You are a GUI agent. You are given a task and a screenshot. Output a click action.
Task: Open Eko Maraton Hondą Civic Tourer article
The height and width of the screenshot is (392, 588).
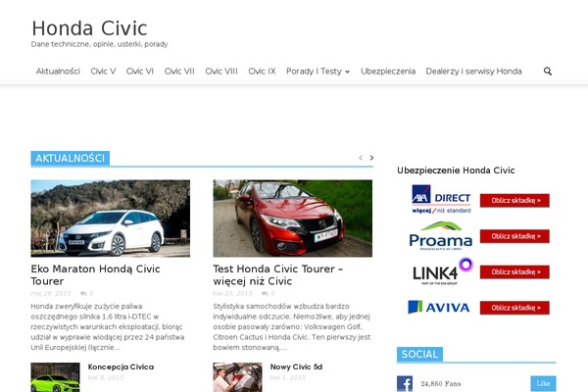(x=95, y=273)
